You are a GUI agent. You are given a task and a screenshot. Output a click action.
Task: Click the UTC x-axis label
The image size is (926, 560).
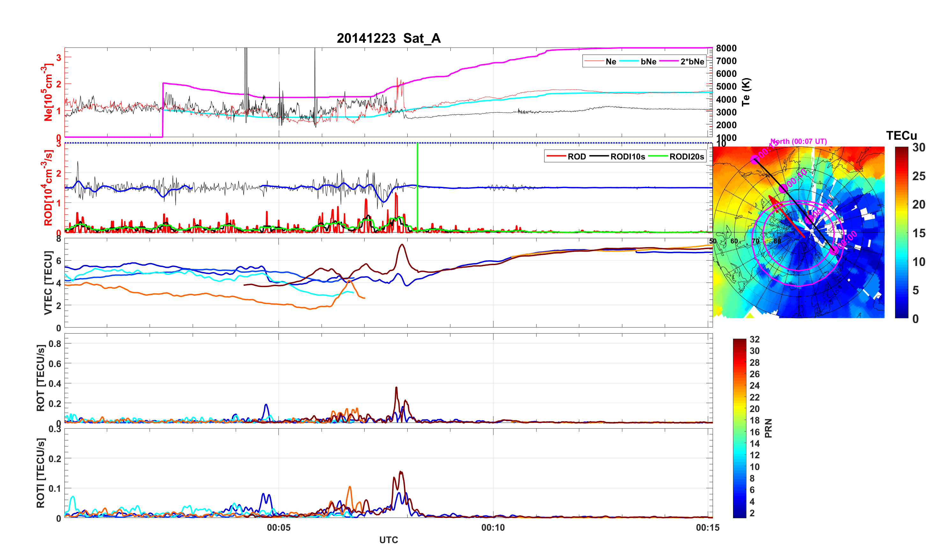pos(388,540)
